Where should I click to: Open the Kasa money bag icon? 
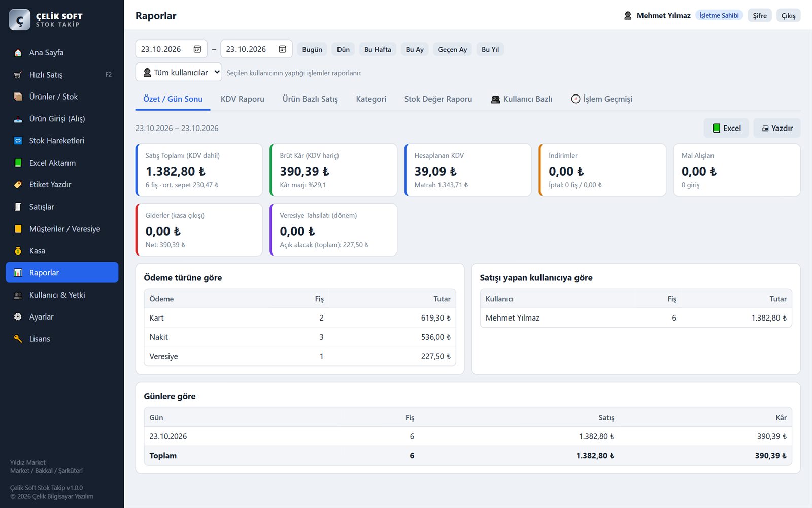pyautogui.click(x=18, y=251)
